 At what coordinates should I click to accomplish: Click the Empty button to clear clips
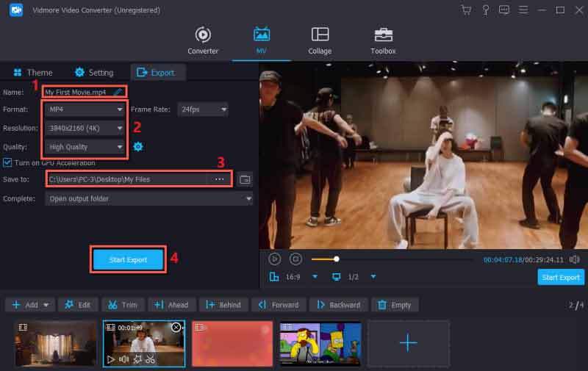(395, 304)
